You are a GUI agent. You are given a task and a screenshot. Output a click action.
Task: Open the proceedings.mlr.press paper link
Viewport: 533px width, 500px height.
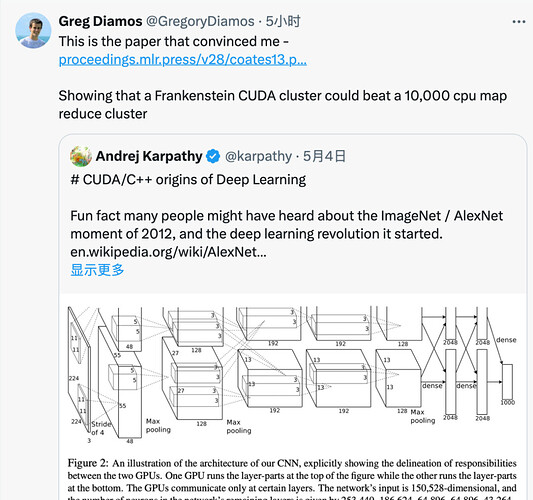point(183,60)
